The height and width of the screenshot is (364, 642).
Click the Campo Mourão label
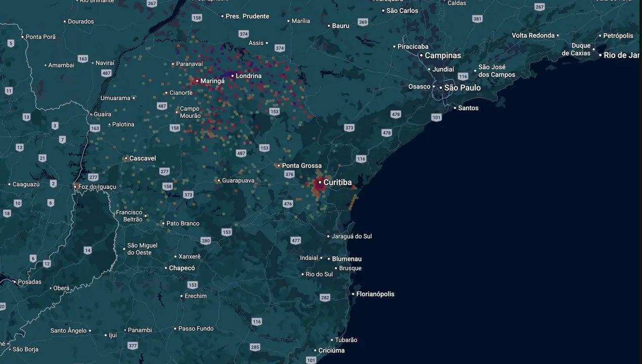point(190,112)
